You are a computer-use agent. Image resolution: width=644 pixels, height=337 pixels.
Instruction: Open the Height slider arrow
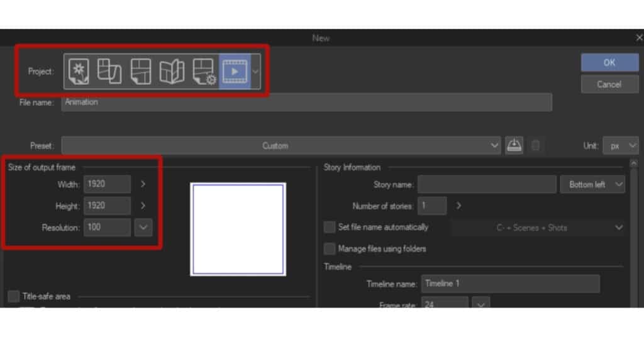(x=143, y=206)
